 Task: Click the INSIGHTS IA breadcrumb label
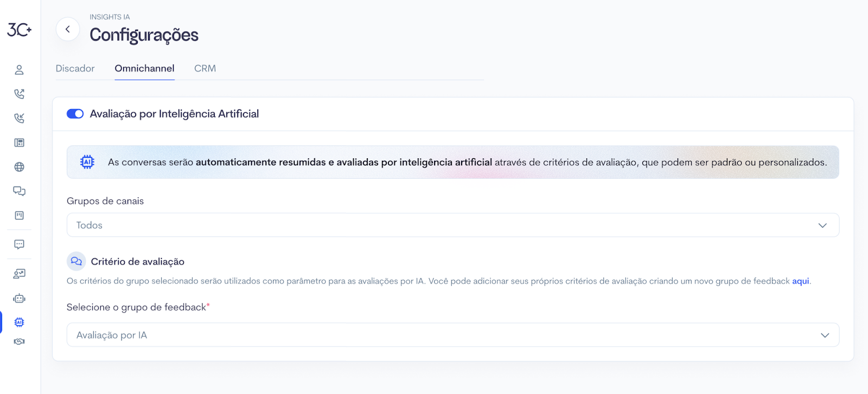pyautogui.click(x=110, y=17)
